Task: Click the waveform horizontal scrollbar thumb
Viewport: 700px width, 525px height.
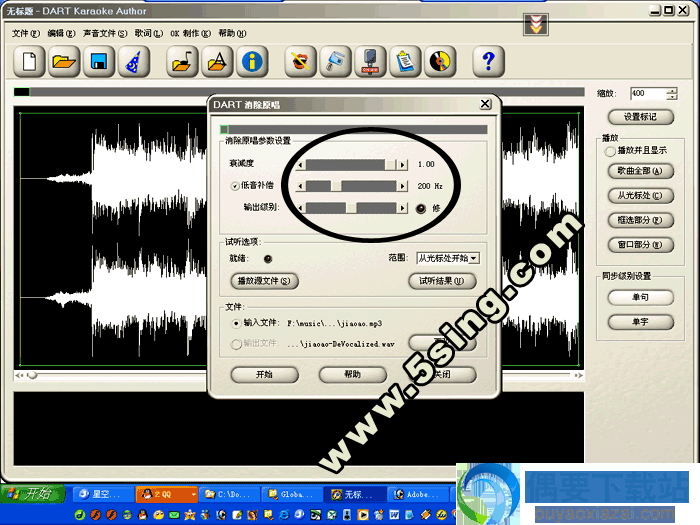Action: [32, 375]
